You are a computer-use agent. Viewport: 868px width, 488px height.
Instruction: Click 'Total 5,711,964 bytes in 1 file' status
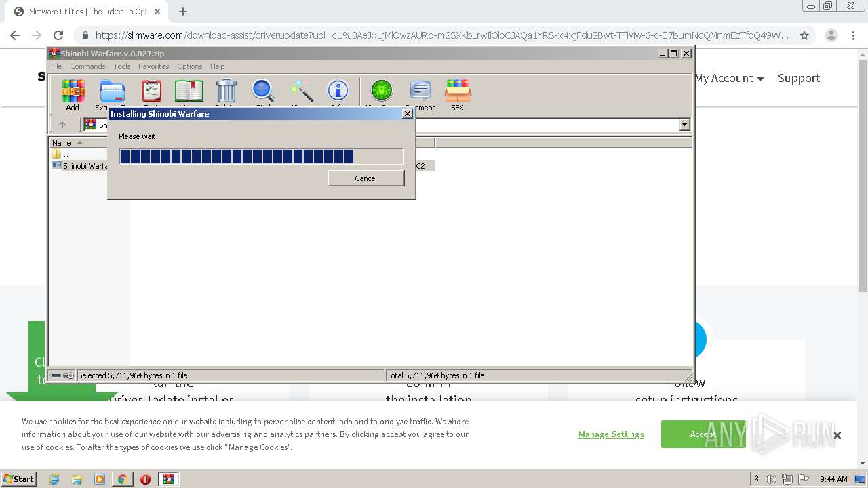(x=435, y=375)
